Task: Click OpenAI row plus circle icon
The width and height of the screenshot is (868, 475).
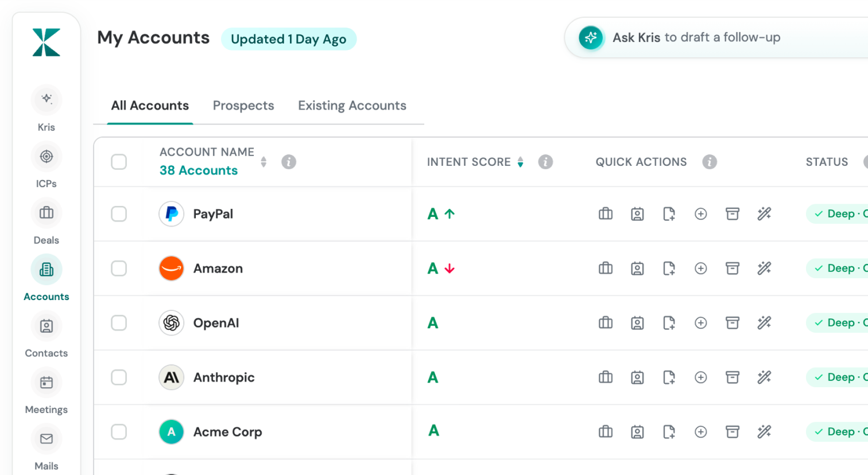Action: [700, 323]
